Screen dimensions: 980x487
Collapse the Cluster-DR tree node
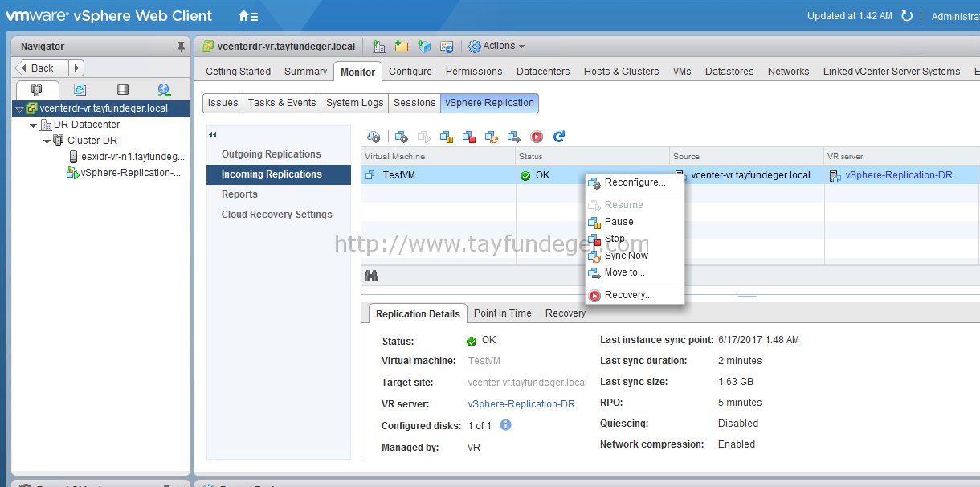(x=47, y=141)
